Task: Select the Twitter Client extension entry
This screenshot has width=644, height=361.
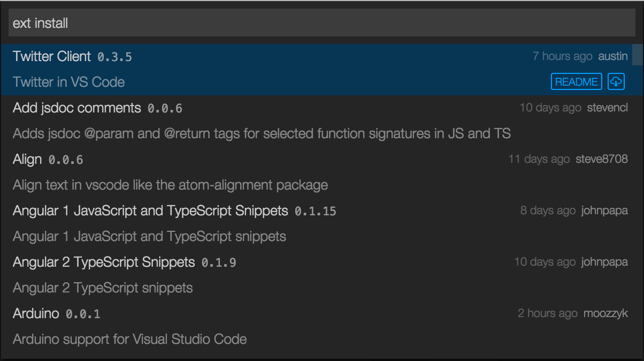Action: (317, 69)
